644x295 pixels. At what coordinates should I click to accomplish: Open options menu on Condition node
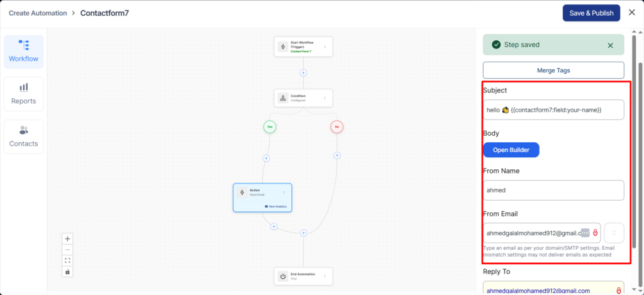325,98
